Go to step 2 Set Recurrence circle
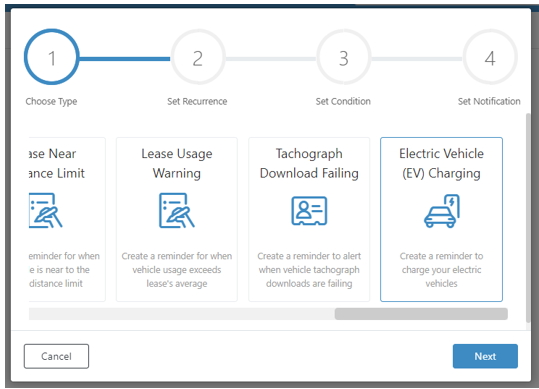Screen dimensions: 539x389 click(x=198, y=57)
